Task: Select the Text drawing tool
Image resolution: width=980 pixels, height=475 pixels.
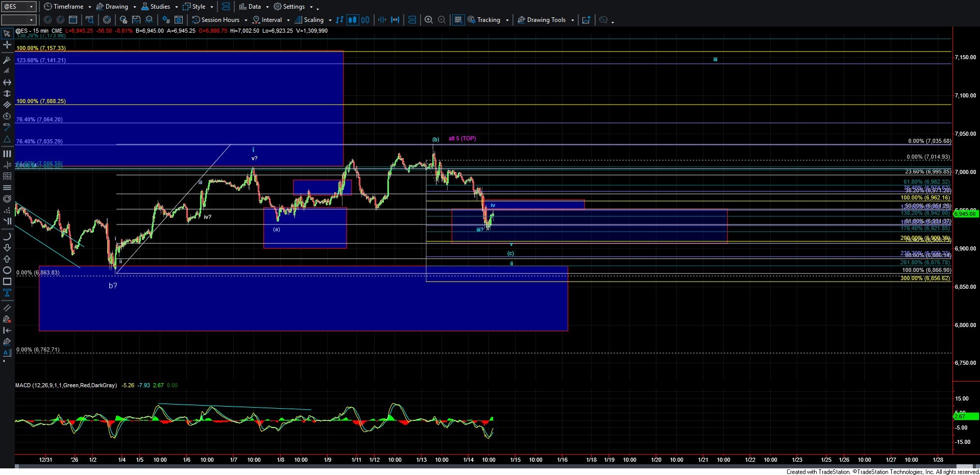Action: coord(7,293)
